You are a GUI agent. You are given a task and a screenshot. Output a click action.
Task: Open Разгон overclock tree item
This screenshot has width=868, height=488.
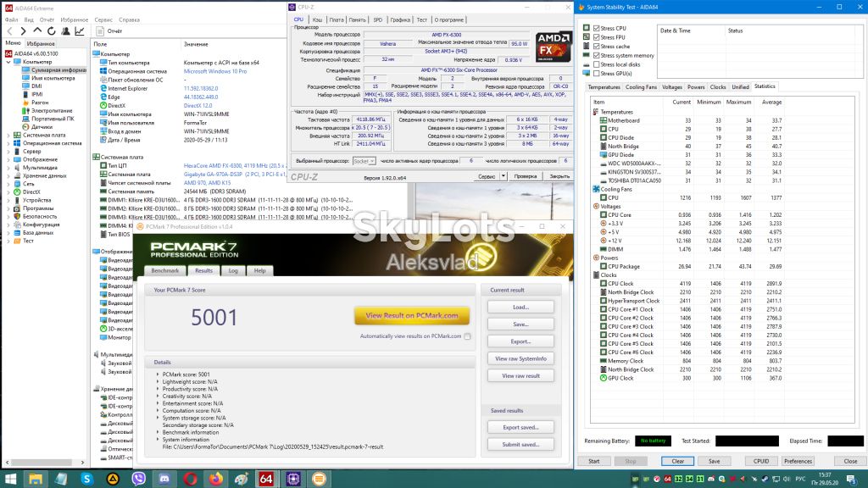(40, 103)
